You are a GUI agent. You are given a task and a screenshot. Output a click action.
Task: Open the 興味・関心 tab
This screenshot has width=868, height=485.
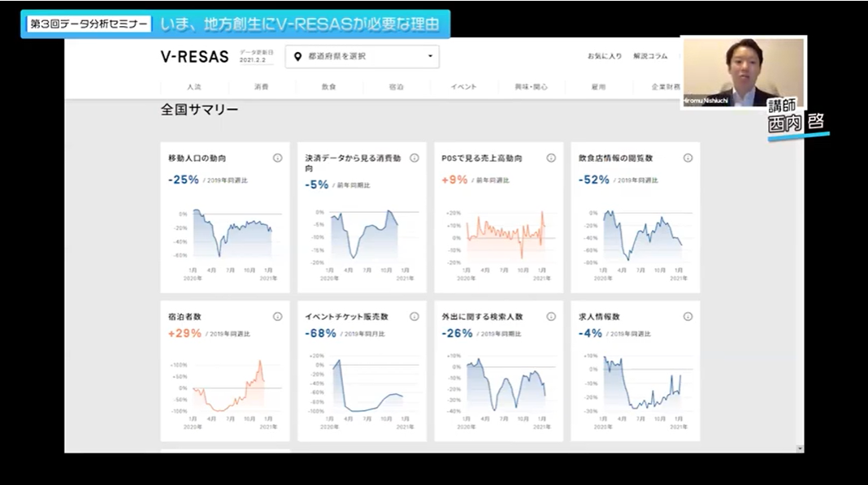coord(531,87)
